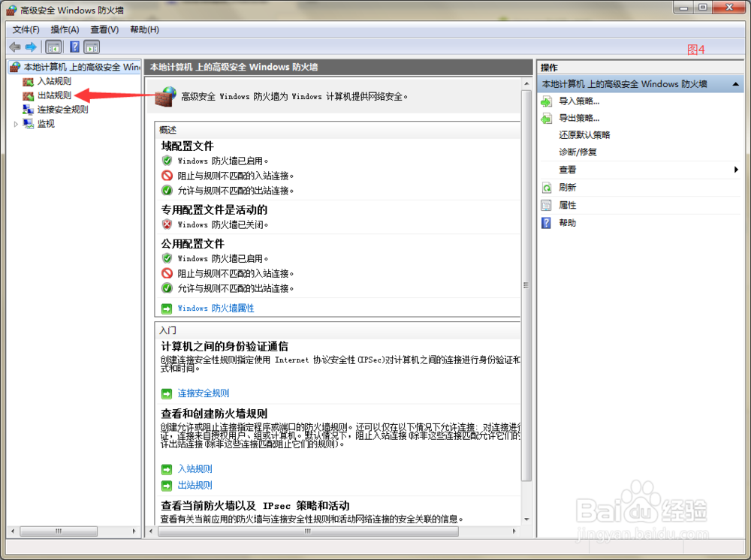Open the 入站规则 link in center pane

point(195,469)
